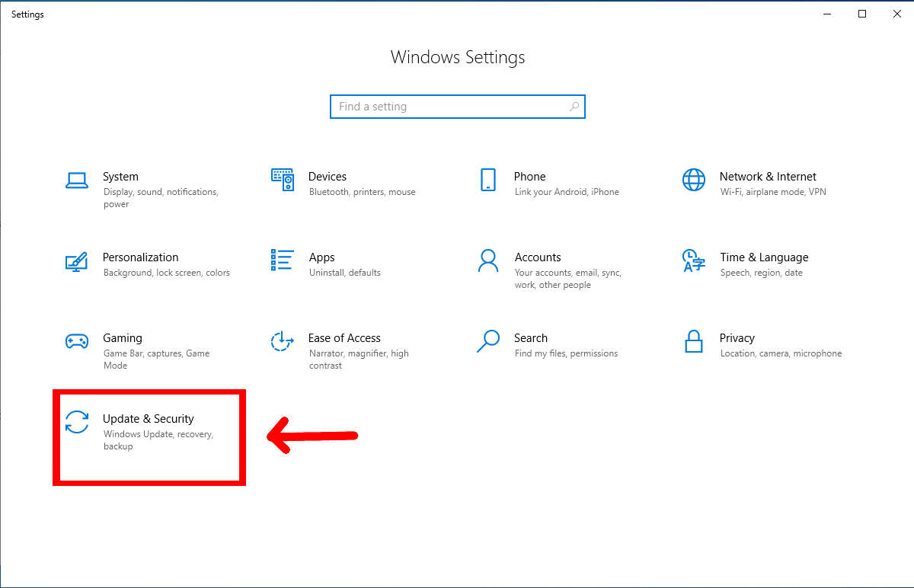Click the 'Ease of Access' title
This screenshot has width=914, height=588.
[344, 338]
